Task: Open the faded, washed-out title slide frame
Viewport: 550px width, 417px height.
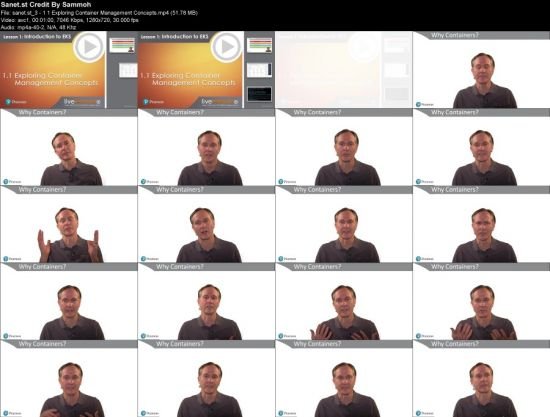Action: pyautogui.click(x=344, y=69)
